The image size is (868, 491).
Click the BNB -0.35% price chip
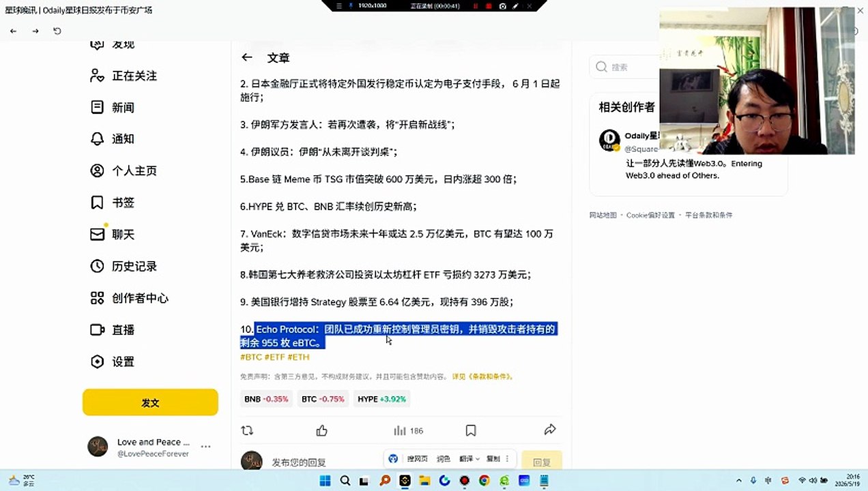[x=266, y=399]
